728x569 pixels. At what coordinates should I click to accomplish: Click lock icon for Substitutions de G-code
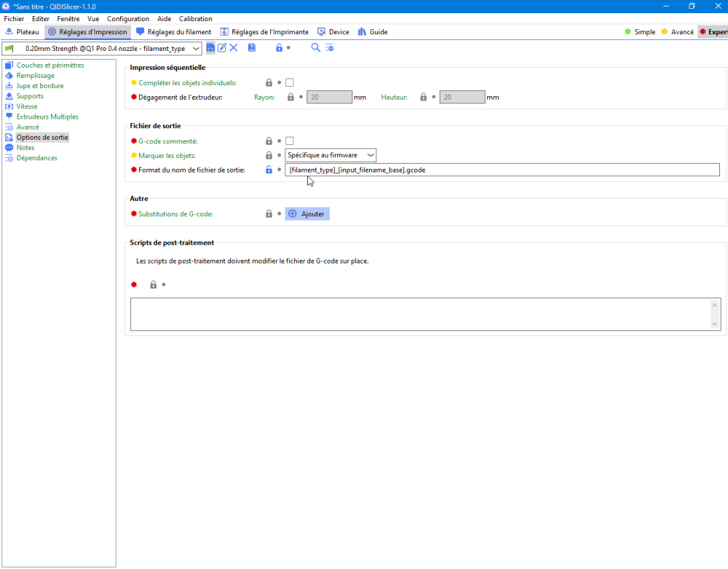(269, 214)
